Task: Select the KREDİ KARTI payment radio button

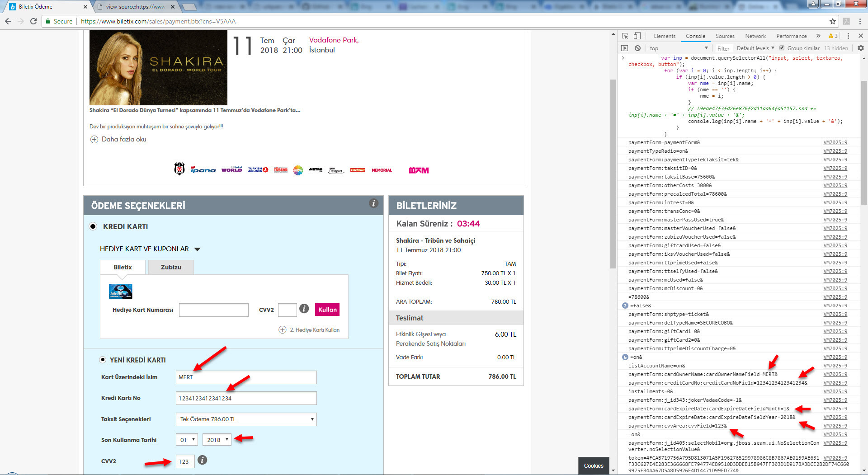Action: [x=93, y=226]
